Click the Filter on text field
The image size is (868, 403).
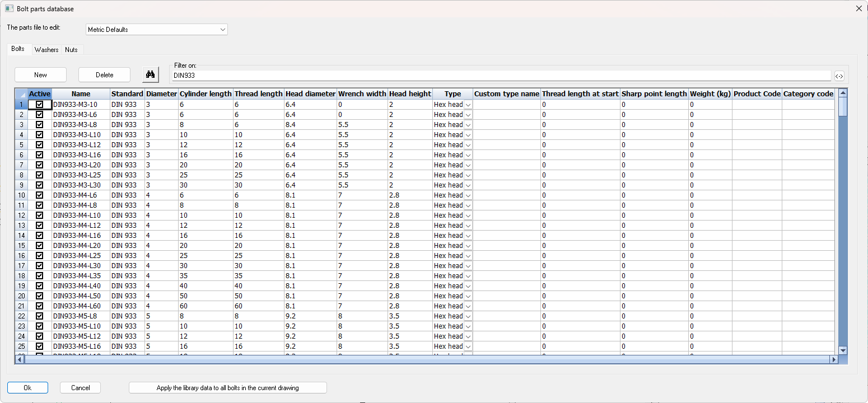[501, 76]
